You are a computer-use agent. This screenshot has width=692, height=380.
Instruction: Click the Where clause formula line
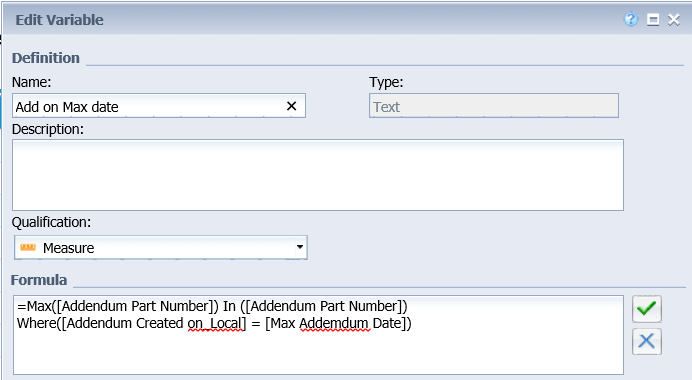point(214,323)
